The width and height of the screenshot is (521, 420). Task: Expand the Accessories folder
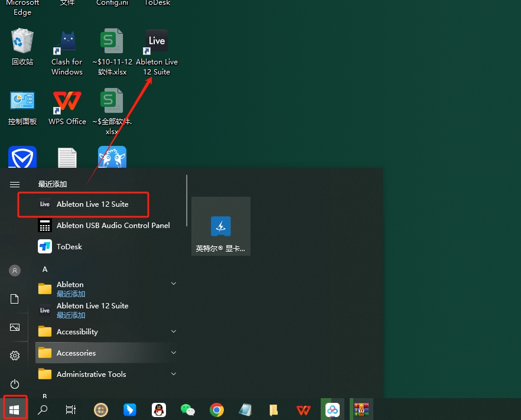174,353
